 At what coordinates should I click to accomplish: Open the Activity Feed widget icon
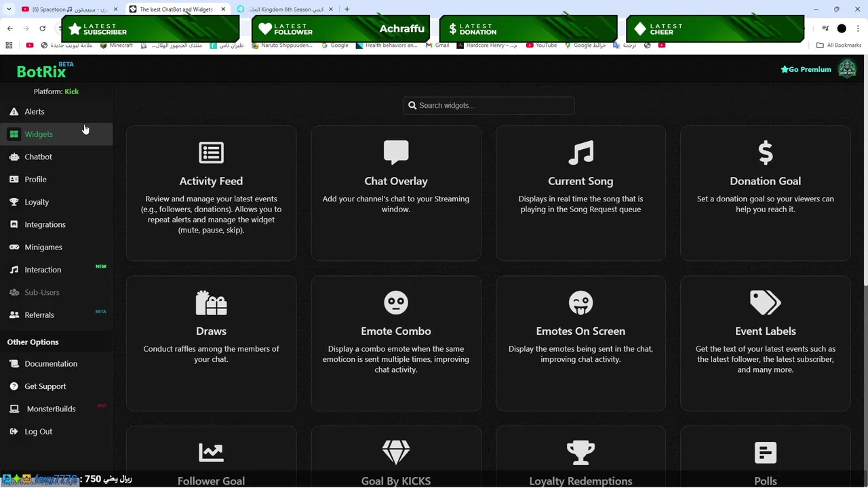tap(211, 152)
